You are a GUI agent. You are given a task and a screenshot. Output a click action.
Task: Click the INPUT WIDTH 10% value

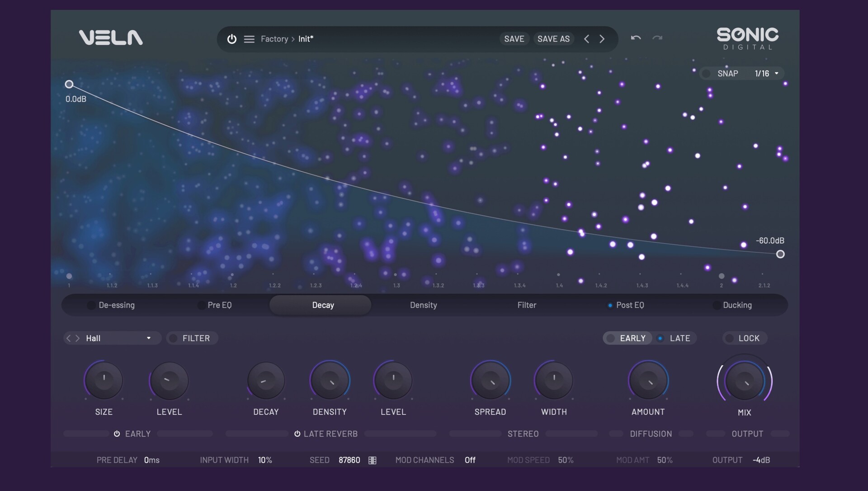point(265,460)
